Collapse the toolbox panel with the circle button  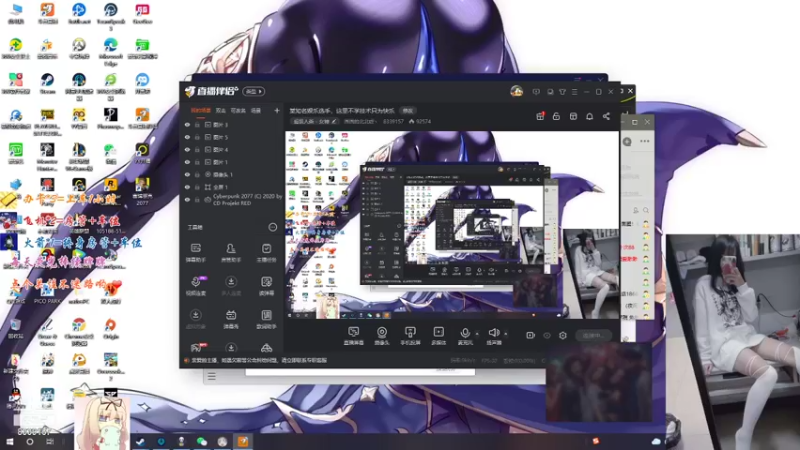273,227
